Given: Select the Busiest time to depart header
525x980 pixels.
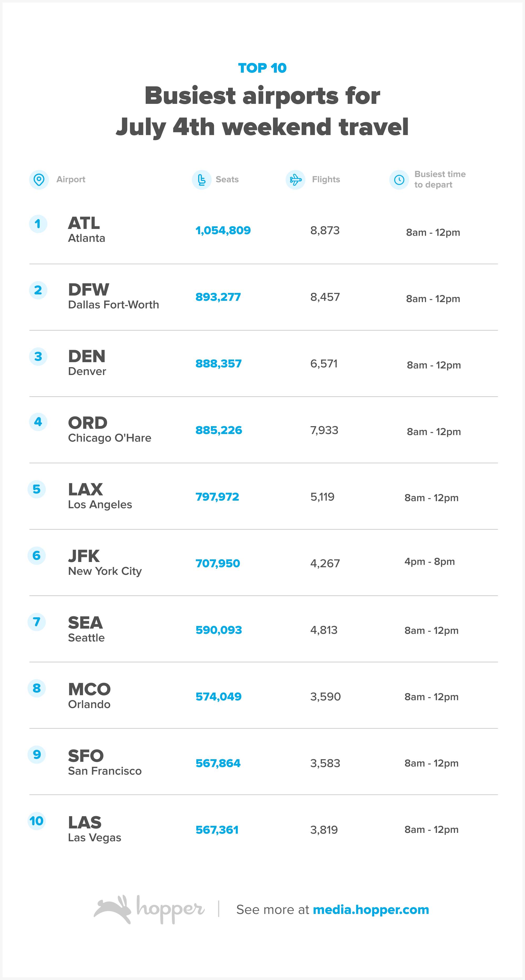Looking at the screenshot, I should coord(440,180).
